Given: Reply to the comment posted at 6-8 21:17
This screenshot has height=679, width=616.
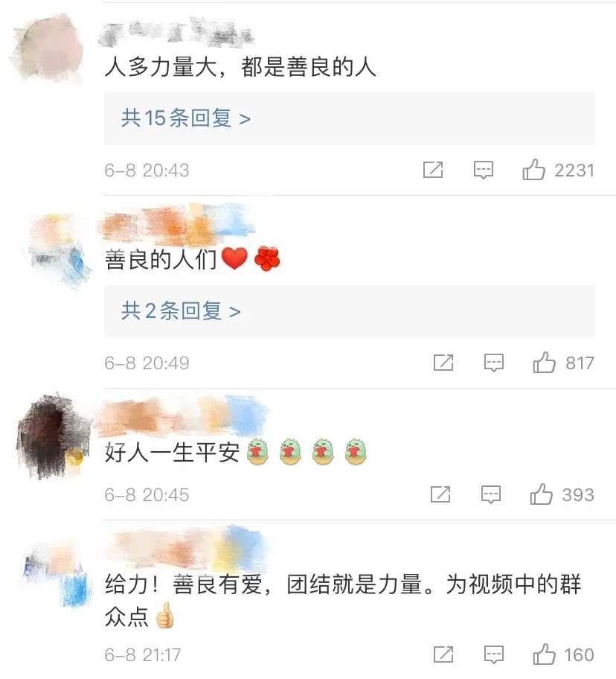Looking at the screenshot, I should pyautogui.click(x=493, y=654).
